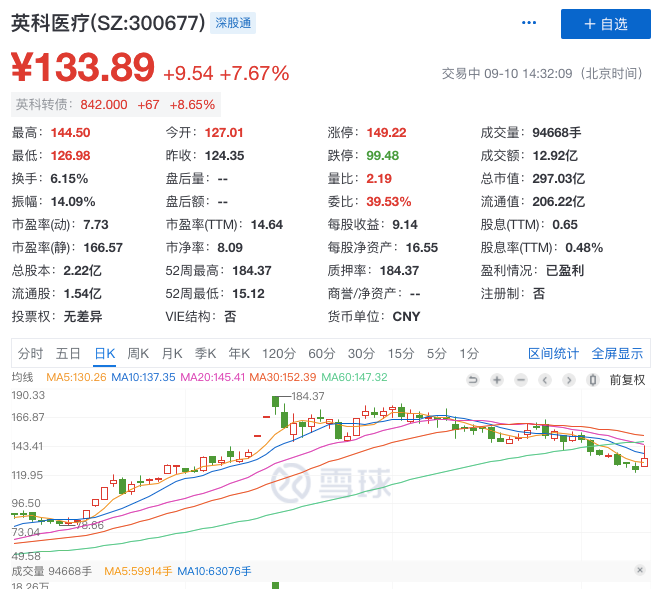Open 区间统计 range statistics
Image resolution: width=666 pixels, height=589 pixels.
553,353
